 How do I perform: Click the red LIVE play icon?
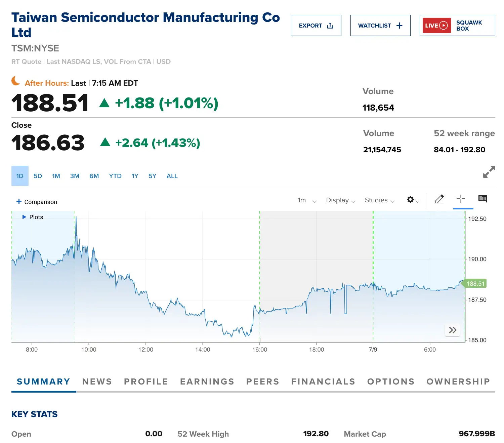436,26
